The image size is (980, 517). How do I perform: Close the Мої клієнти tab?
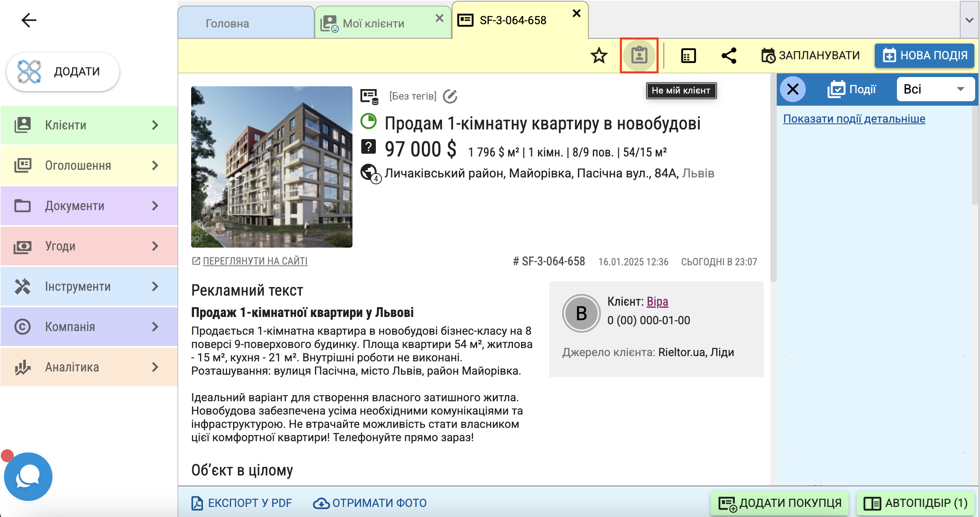click(x=440, y=18)
